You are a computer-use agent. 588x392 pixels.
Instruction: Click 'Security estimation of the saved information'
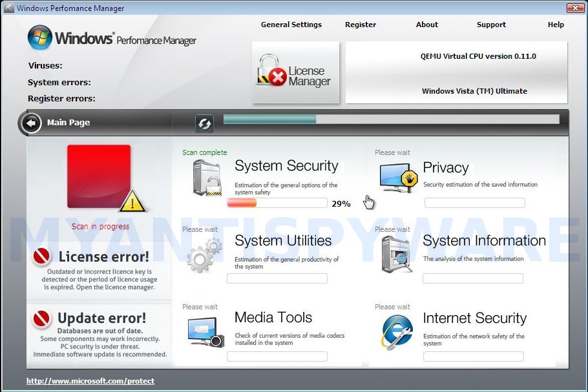click(x=480, y=185)
